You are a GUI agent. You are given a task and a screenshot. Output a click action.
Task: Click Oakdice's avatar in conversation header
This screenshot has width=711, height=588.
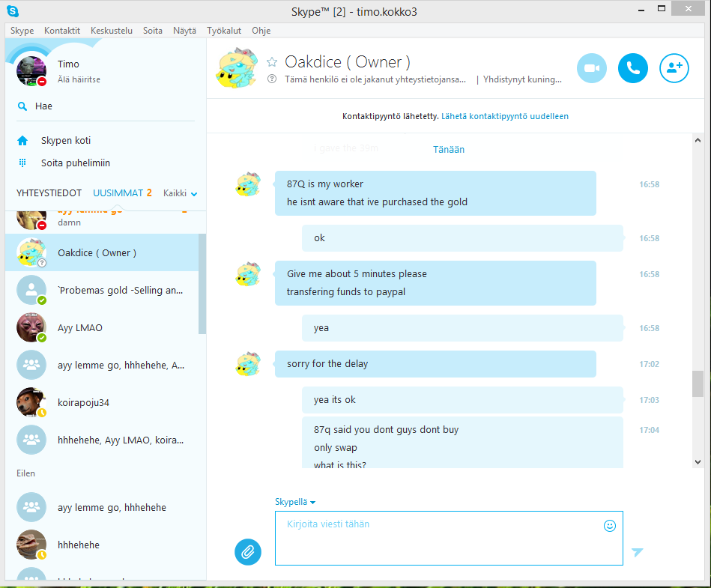tap(237, 68)
